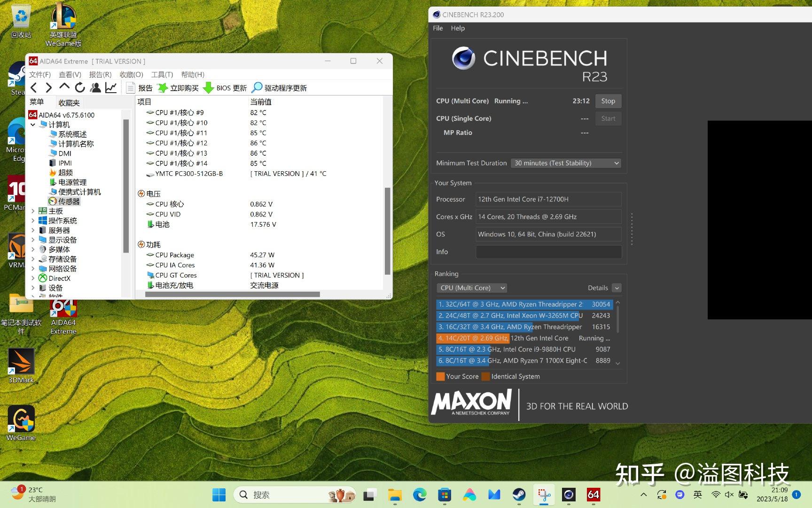The image size is (812, 508).
Task: Open Microsoft Store on the taskbar
Action: (x=445, y=495)
